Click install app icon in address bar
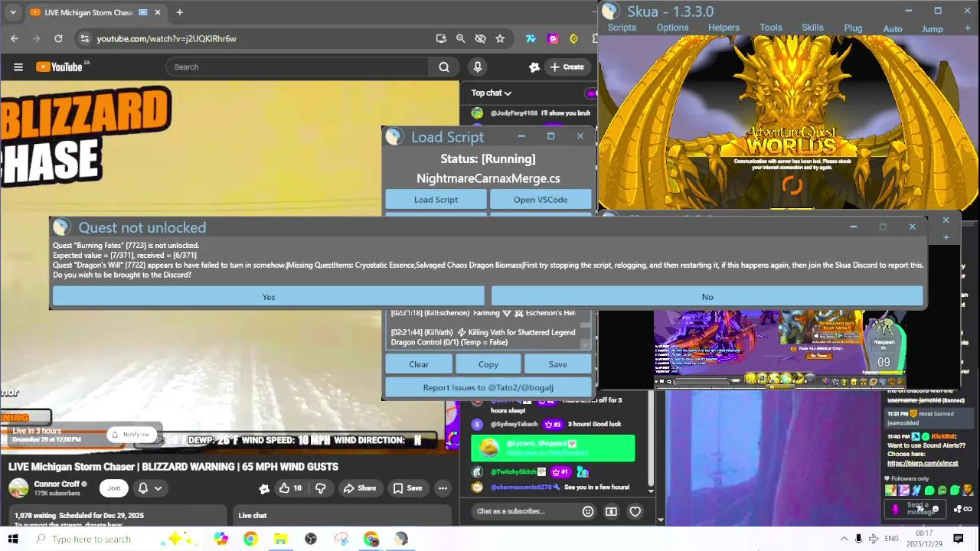 point(441,38)
